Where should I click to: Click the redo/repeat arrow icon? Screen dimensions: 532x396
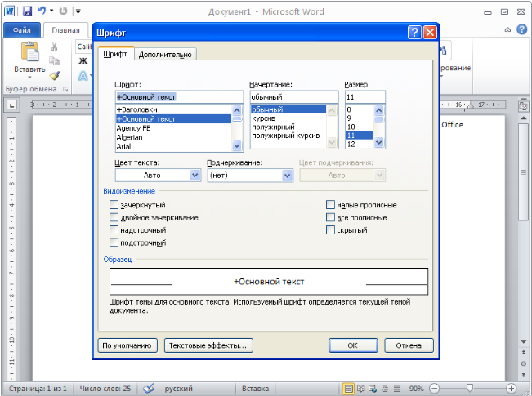coord(63,11)
